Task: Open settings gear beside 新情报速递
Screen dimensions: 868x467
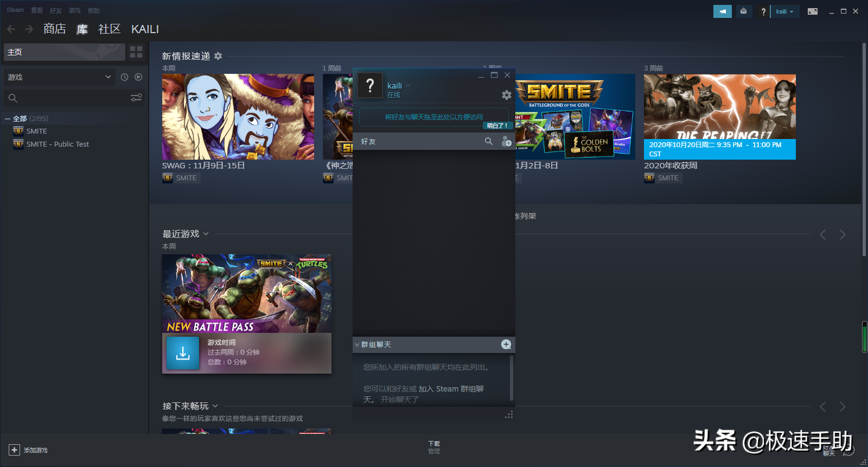Action: [x=218, y=56]
